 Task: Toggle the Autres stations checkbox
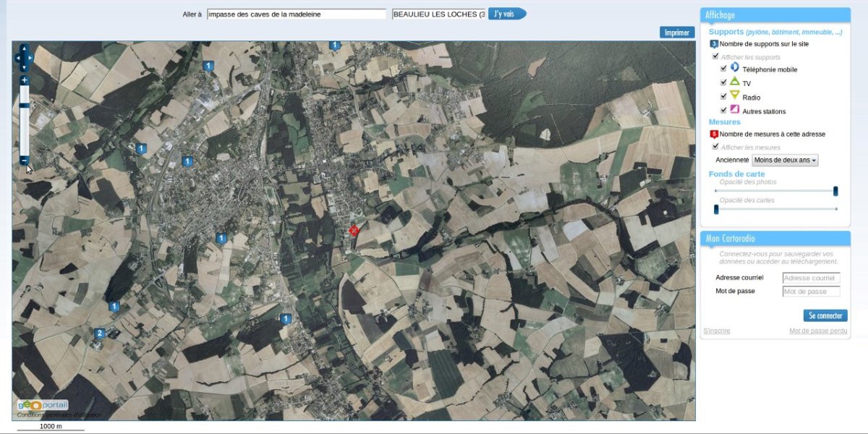tap(724, 110)
